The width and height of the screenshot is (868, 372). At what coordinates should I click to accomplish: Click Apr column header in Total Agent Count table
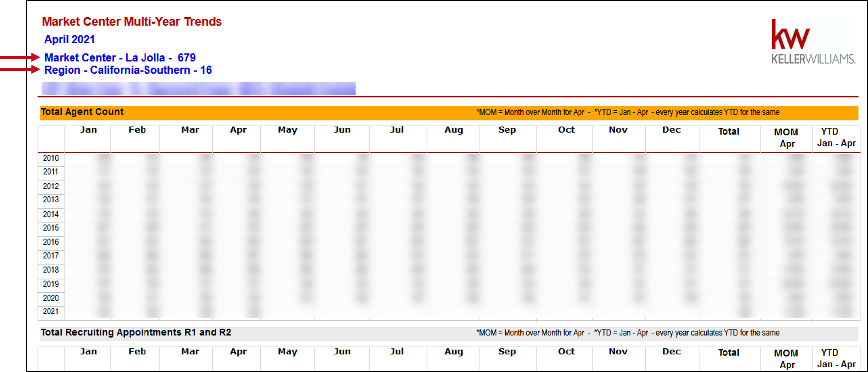[x=238, y=130]
